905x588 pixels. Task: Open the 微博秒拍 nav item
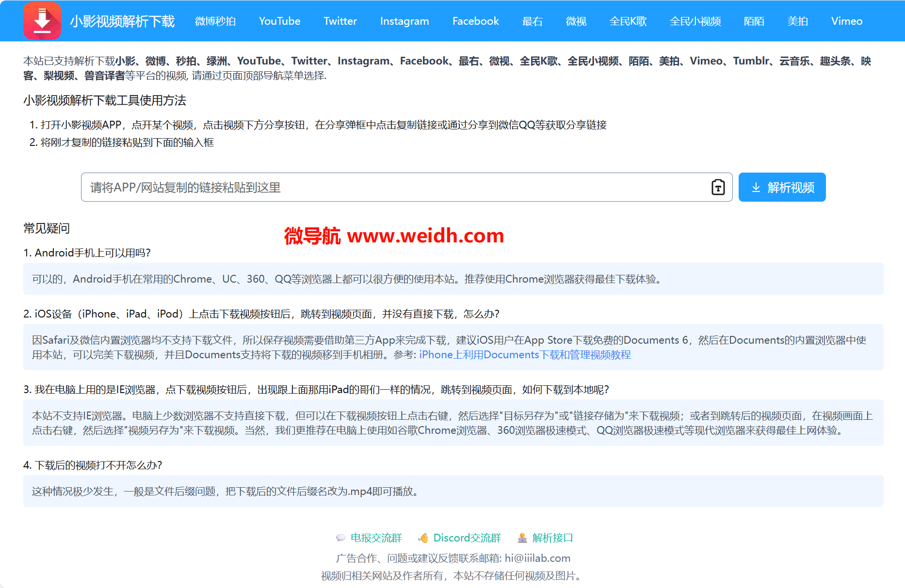(215, 21)
